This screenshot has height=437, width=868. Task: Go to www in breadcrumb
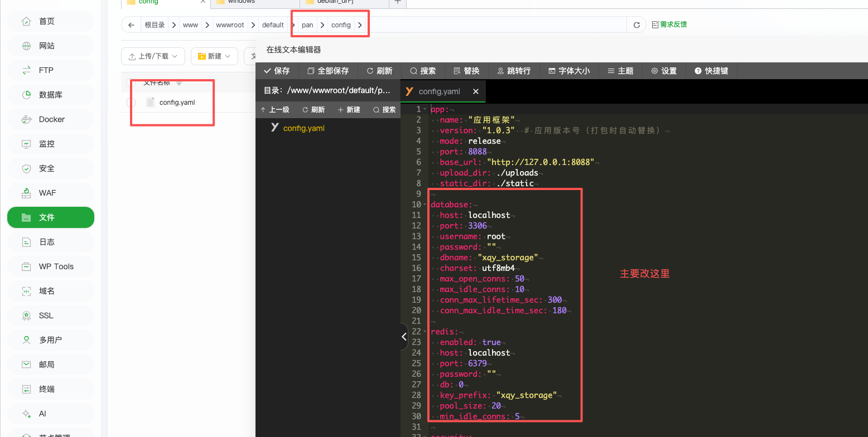tap(190, 25)
